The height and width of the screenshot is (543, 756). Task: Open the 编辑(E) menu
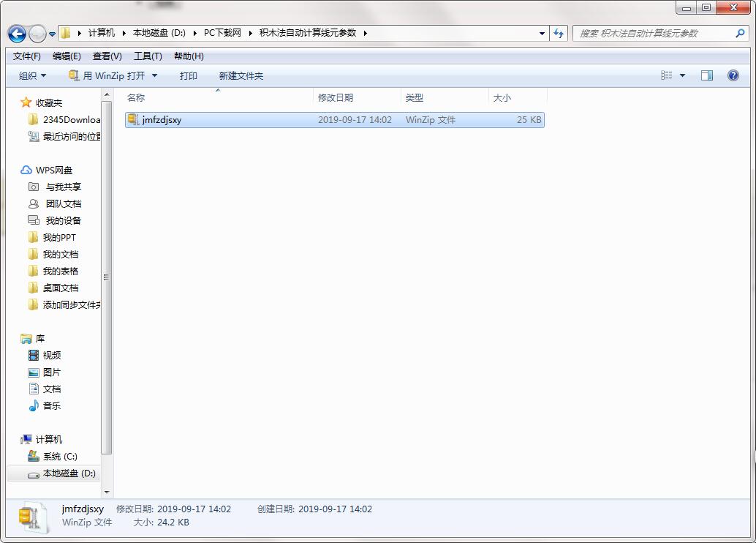click(67, 56)
